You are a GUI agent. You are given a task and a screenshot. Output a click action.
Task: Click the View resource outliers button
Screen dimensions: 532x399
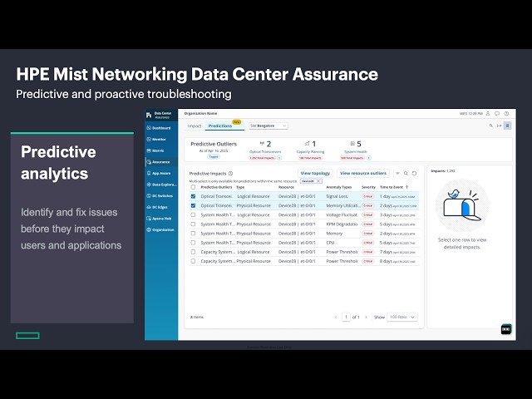pos(363,174)
